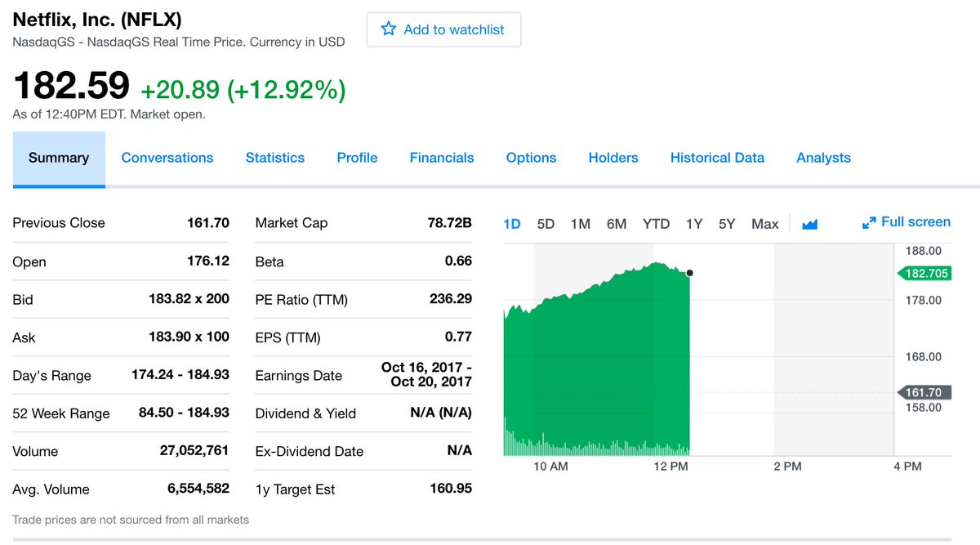The image size is (980, 545).
Task: Click the Ex-Dividend Date label
Action: pos(310,451)
